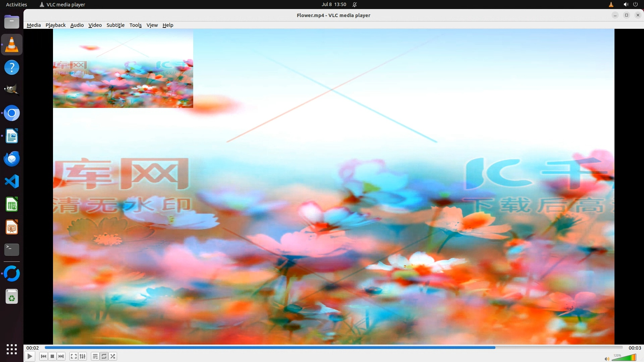Expand the Audio menu
The width and height of the screenshot is (644, 362).
pos(77,25)
